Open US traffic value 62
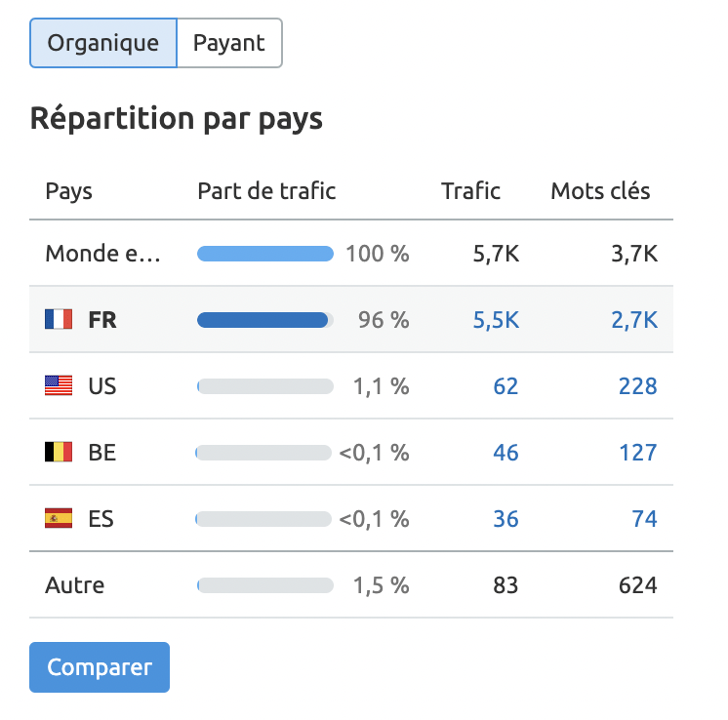This screenshot has width=728, height=720. click(506, 386)
